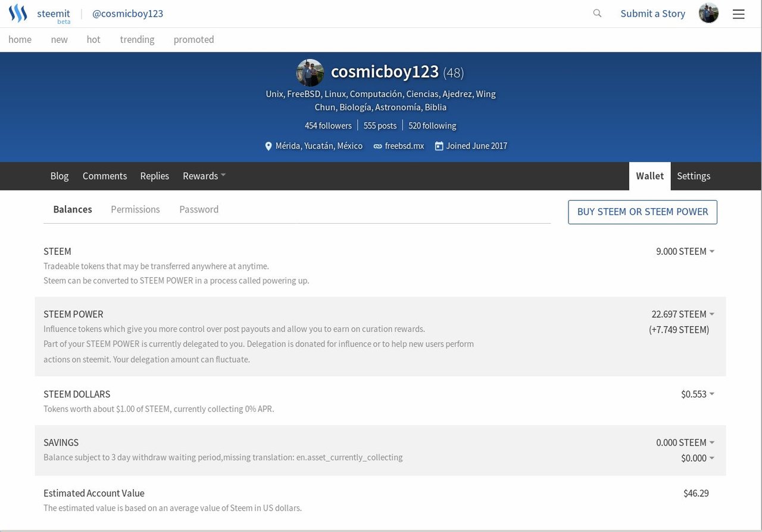The height and width of the screenshot is (532, 762).
Task: Click the calendar icon beside Joined June 2017
Action: (x=439, y=146)
